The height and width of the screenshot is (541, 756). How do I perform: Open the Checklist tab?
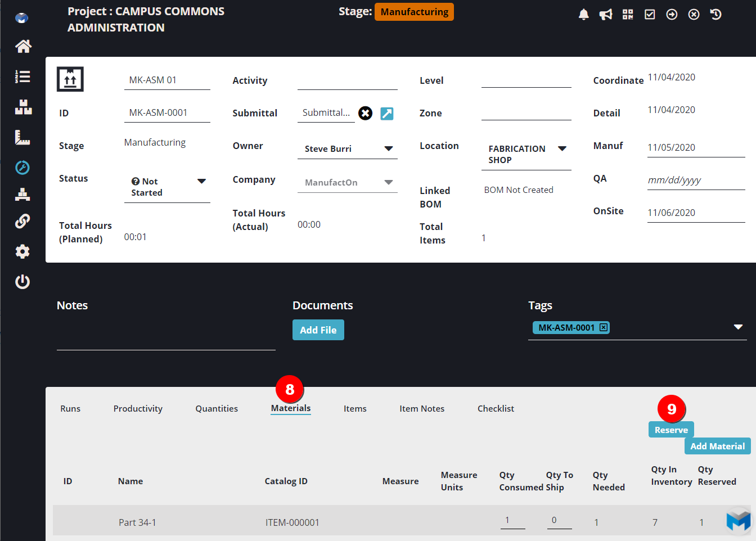(496, 408)
